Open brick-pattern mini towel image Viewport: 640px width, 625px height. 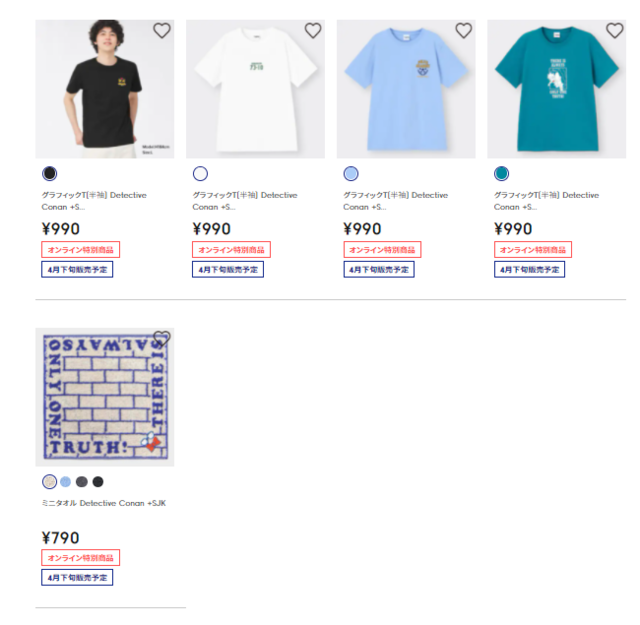coord(104,397)
